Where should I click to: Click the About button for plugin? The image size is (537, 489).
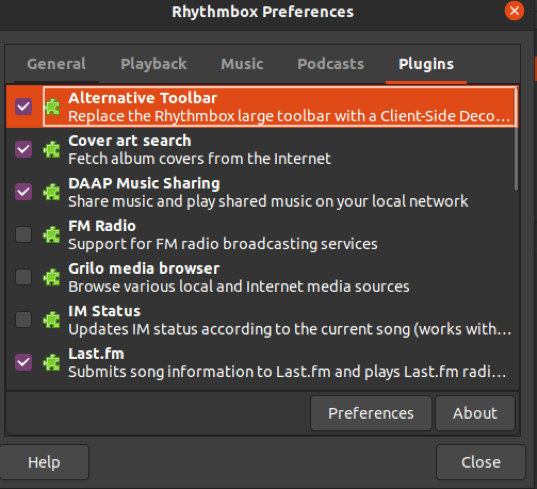[475, 413]
